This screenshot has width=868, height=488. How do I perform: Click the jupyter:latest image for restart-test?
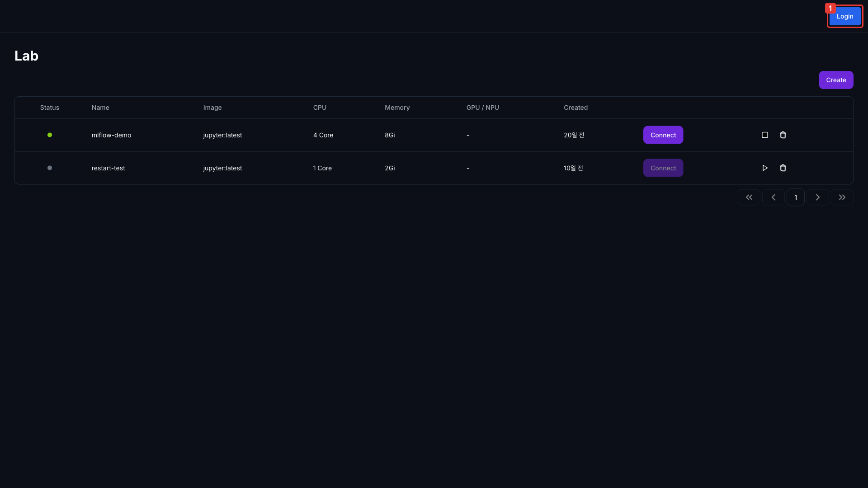pyautogui.click(x=222, y=168)
